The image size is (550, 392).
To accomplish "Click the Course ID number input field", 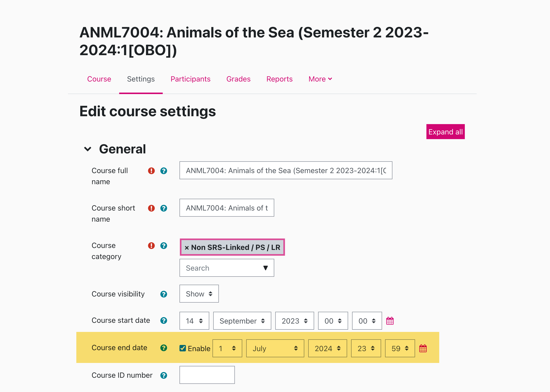I will point(207,375).
